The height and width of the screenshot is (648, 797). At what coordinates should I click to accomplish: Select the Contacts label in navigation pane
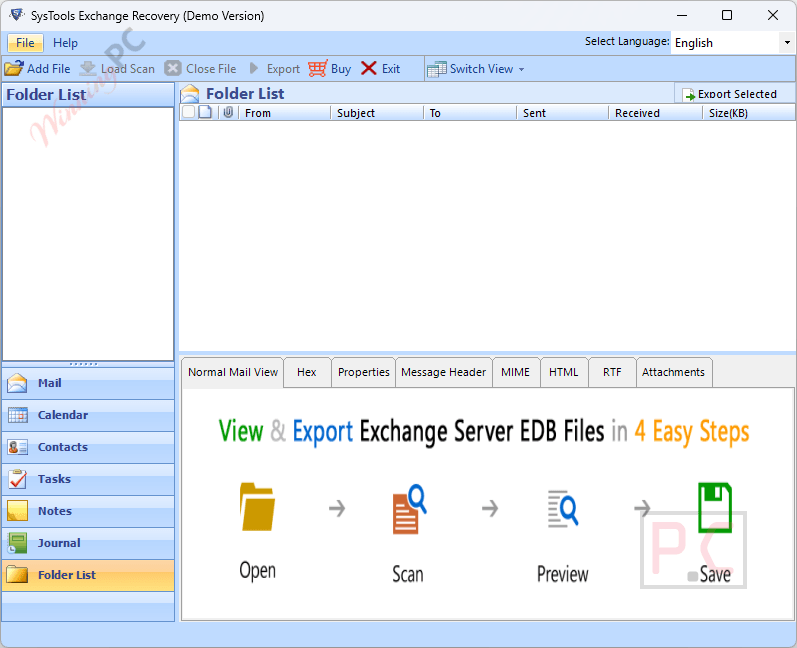[63, 447]
